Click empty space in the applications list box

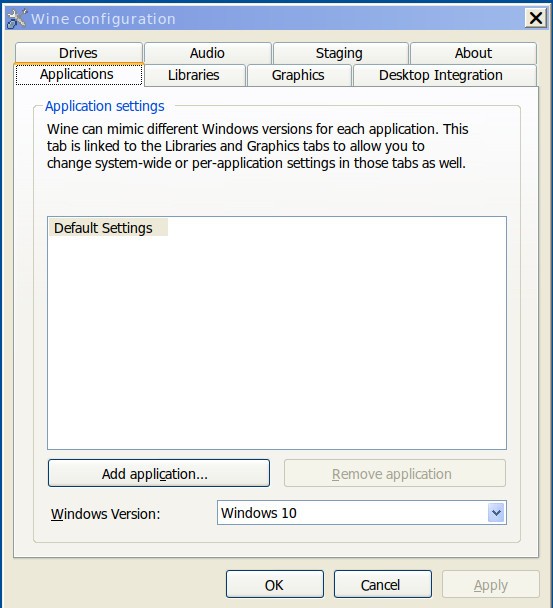277,341
